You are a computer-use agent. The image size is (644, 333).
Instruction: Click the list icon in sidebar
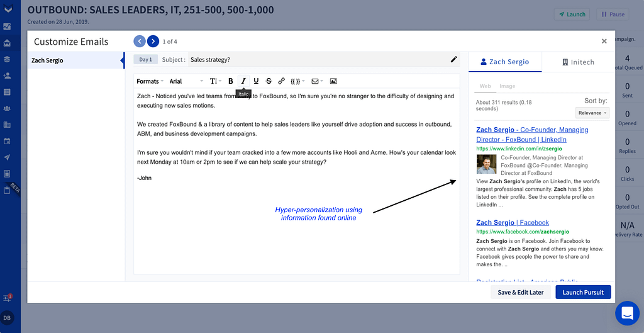point(7,92)
